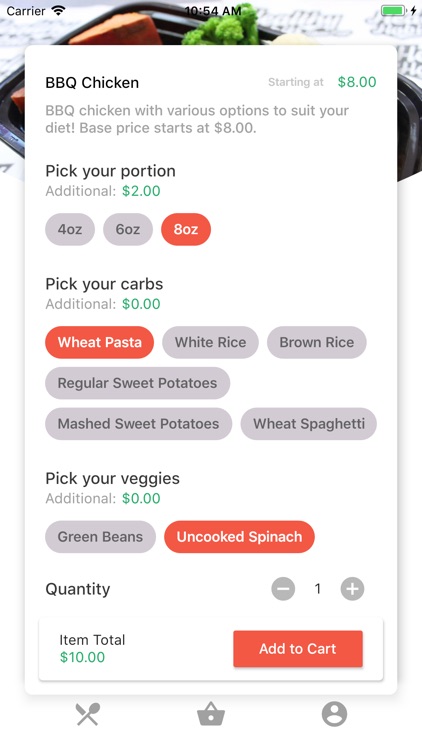Choose Brown Rice as carbs
422x750 pixels.
pyautogui.click(x=317, y=342)
